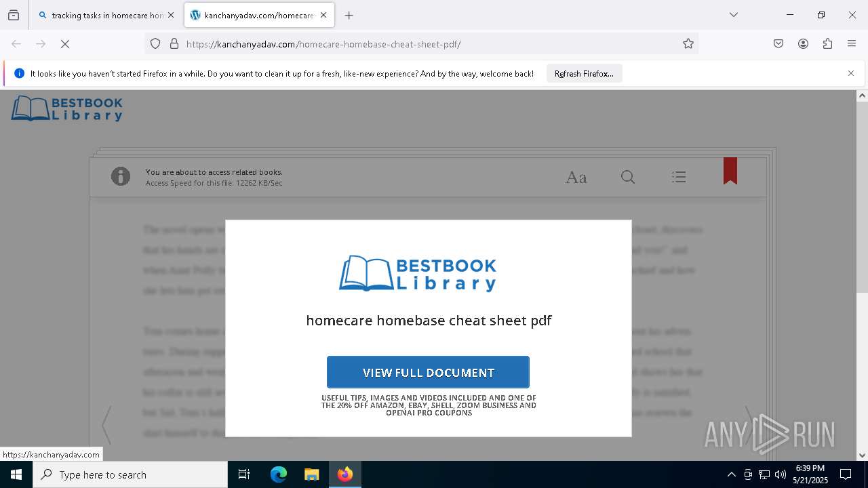Open the font size Aa option
Screen dimensions: 868x488
click(576, 178)
